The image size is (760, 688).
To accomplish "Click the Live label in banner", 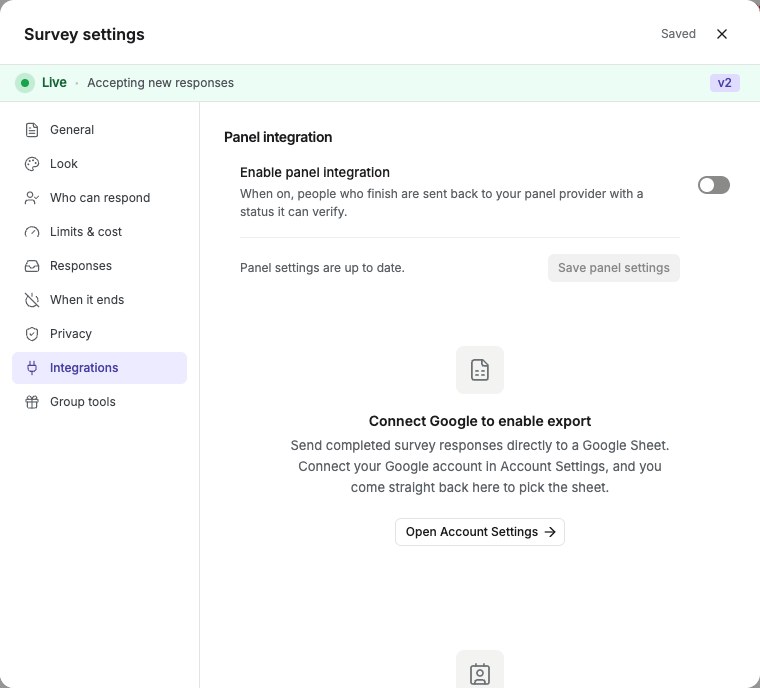I will point(54,82).
